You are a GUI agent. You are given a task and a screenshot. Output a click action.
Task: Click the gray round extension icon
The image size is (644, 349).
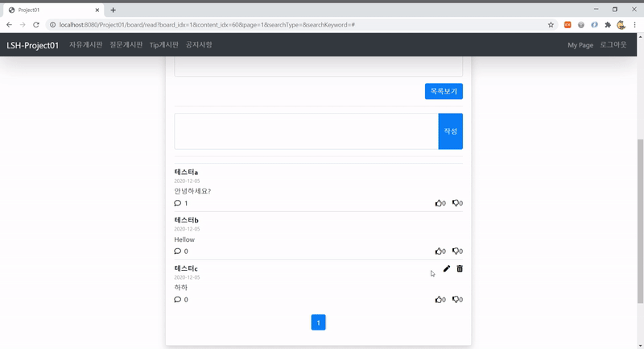(x=580, y=25)
